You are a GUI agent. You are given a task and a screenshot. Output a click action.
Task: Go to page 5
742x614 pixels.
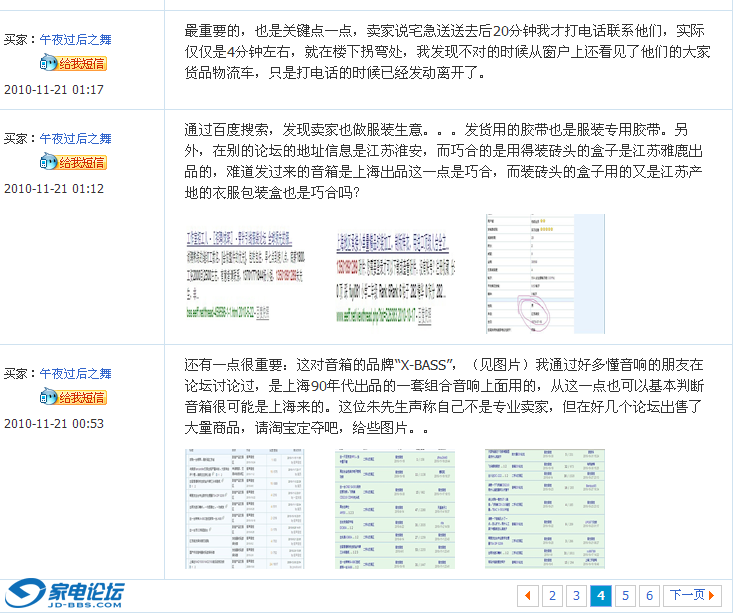[625, 596]
